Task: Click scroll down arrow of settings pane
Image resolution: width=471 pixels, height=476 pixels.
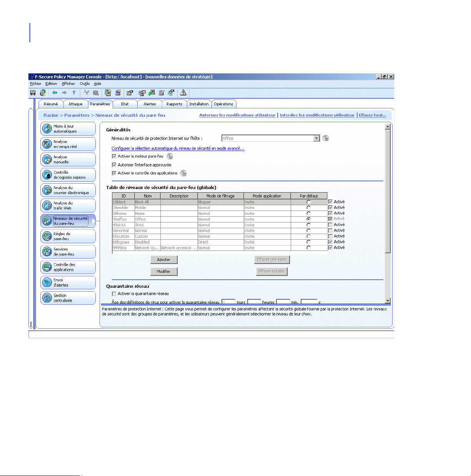Action: pyautogui.click(x=388, y=301)
